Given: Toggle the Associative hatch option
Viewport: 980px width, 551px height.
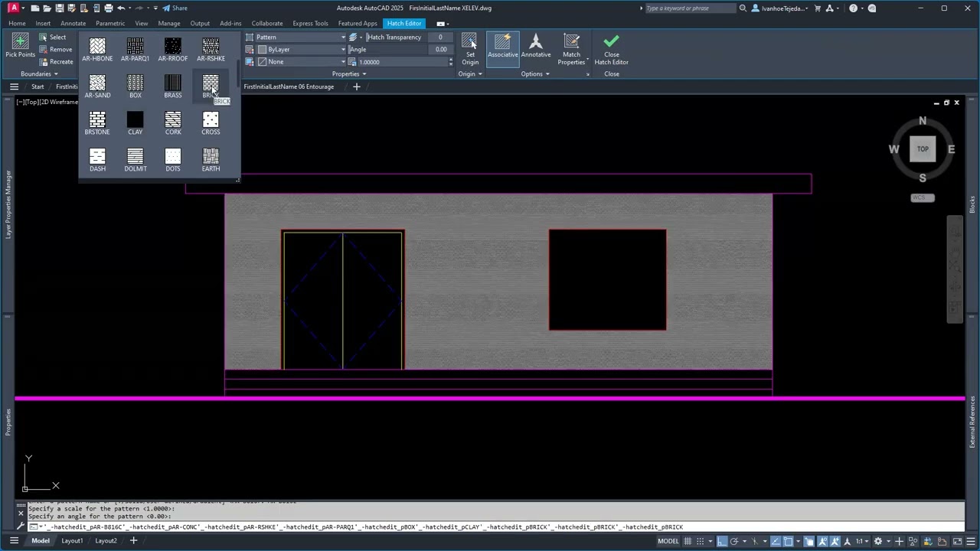Looking at the screenshot, I should [x=503, y=50].
